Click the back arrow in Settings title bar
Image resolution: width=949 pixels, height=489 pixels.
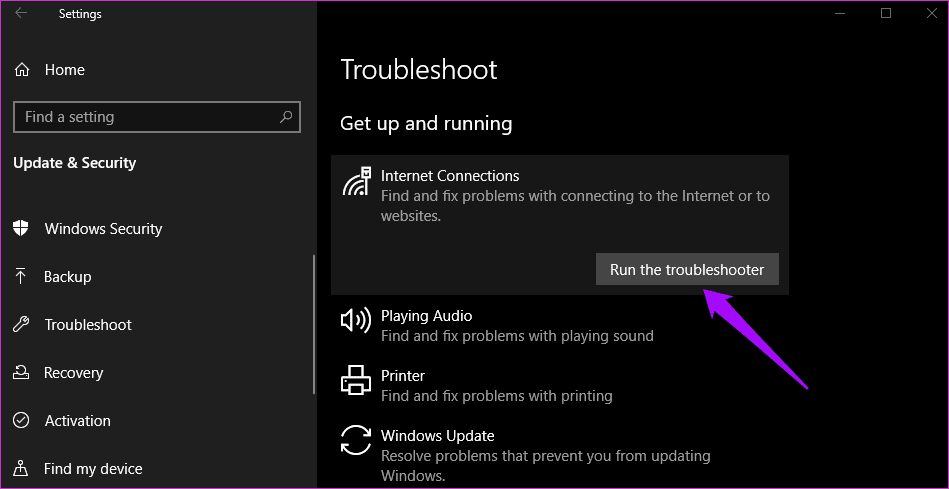[21, 13]
